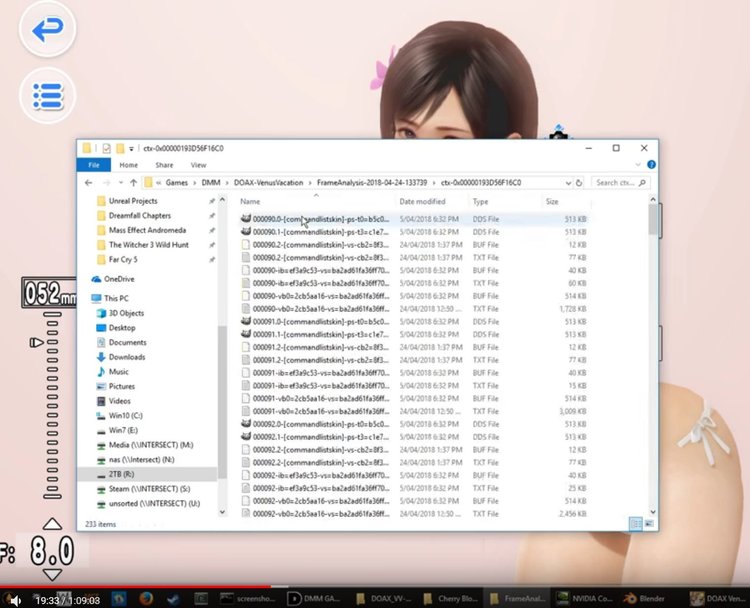Click the Search ctx search field
750x608 pixels.
tap(621, 183)
